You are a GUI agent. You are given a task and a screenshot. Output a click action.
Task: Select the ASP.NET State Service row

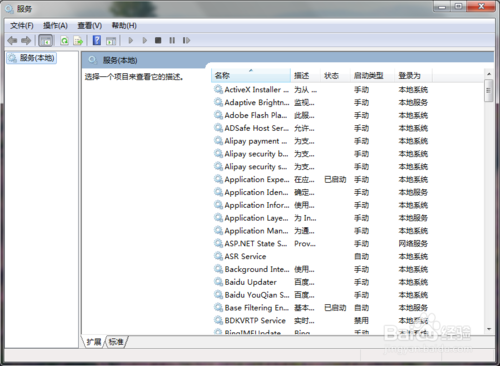321,243
